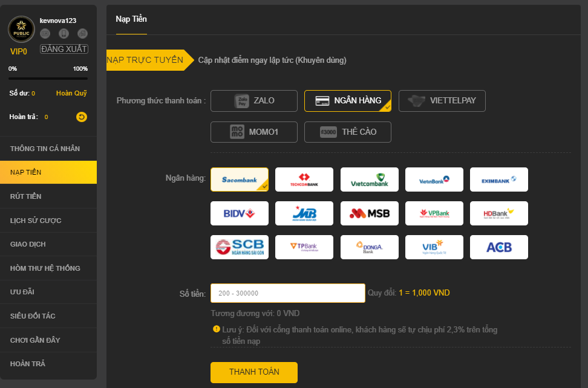Select Techcombank as the bank

pos(304,179)
